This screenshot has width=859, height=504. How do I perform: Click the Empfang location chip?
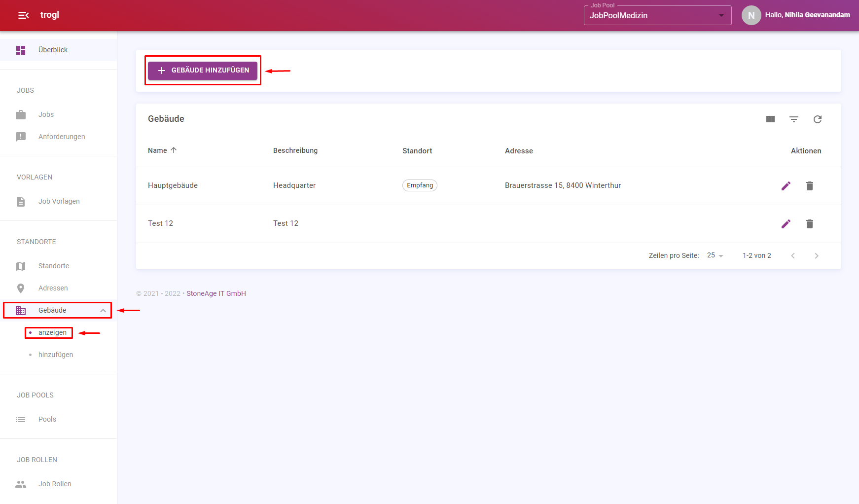[420, 185]
